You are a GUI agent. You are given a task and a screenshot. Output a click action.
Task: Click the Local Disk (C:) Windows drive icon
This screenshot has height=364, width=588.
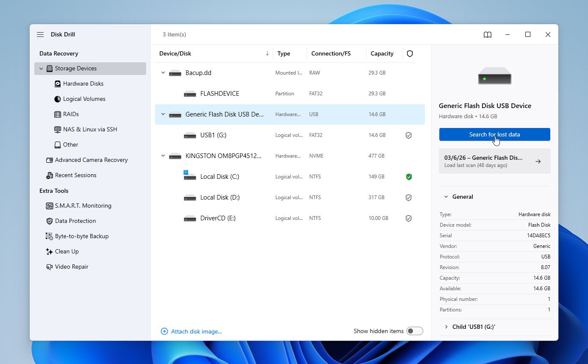(x=189, y=175)
